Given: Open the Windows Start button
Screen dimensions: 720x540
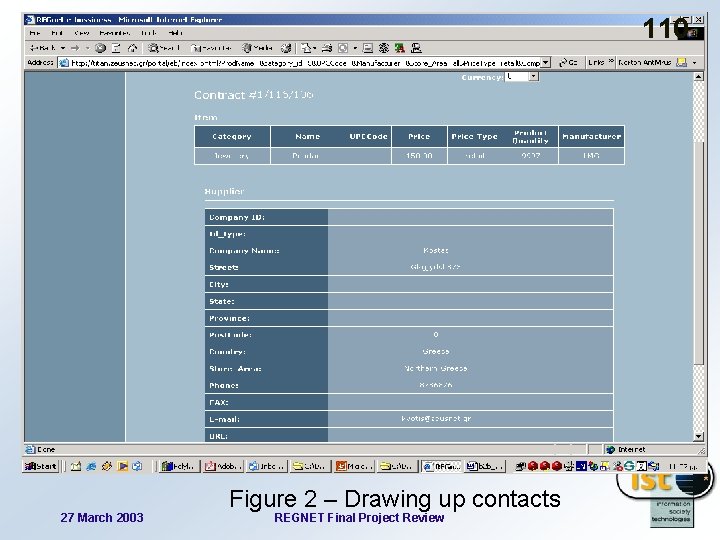Looking at the screenshot, I should point(41,467).
